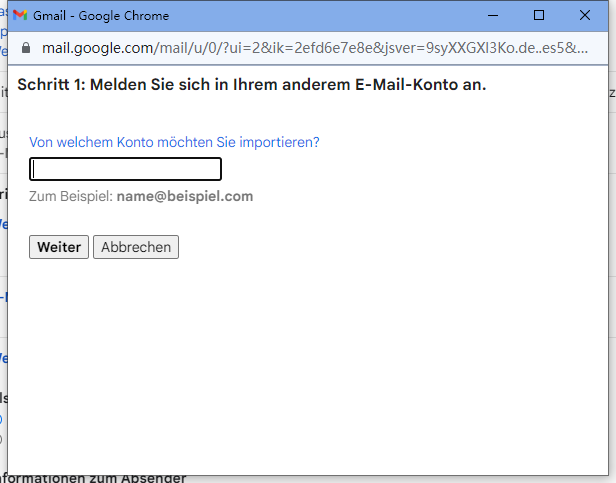Click the name@beispiel.com example text
The width and height of the screenshot is (616, 483).
[185, 196]
